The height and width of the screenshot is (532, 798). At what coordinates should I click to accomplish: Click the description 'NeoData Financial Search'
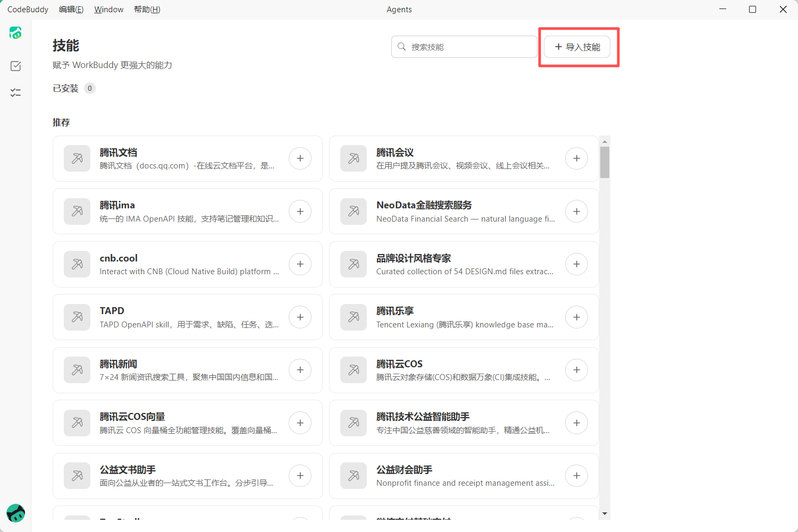point(466,219)
